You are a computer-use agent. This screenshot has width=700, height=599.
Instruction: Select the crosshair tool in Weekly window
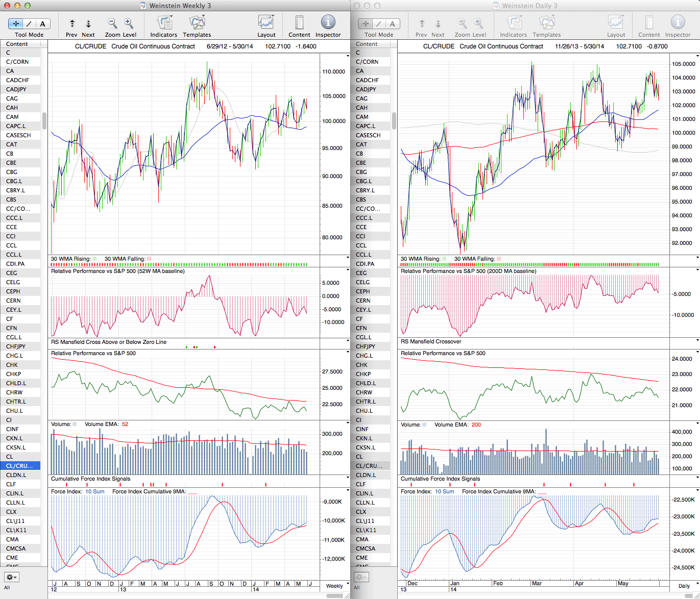click(x=16, y=23)
